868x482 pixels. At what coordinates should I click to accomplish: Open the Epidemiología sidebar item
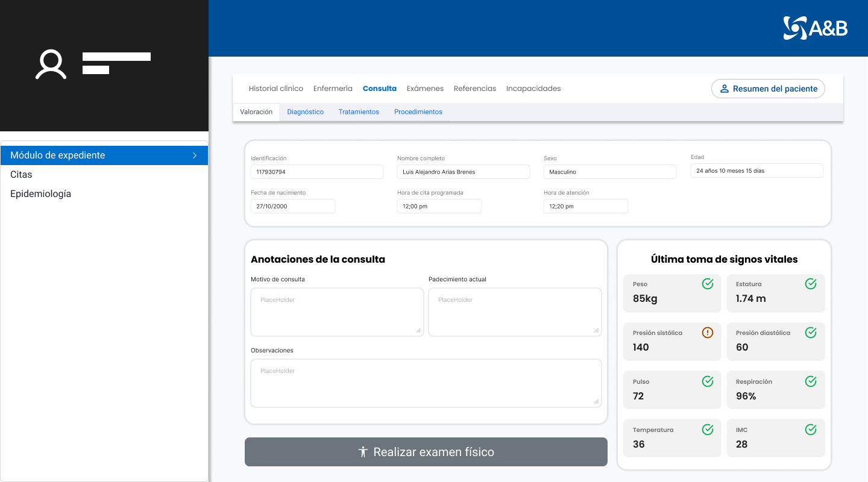(104, 194)
